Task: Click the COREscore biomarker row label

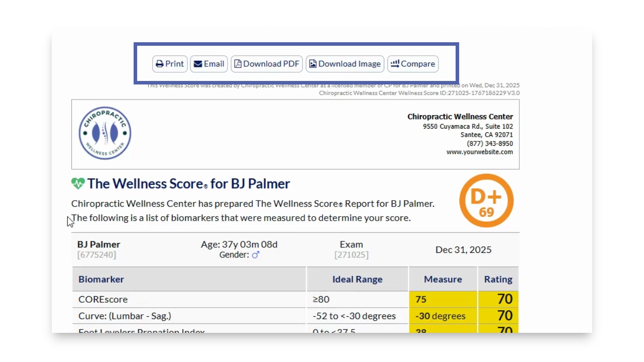Action: click(x=103, y=299)
